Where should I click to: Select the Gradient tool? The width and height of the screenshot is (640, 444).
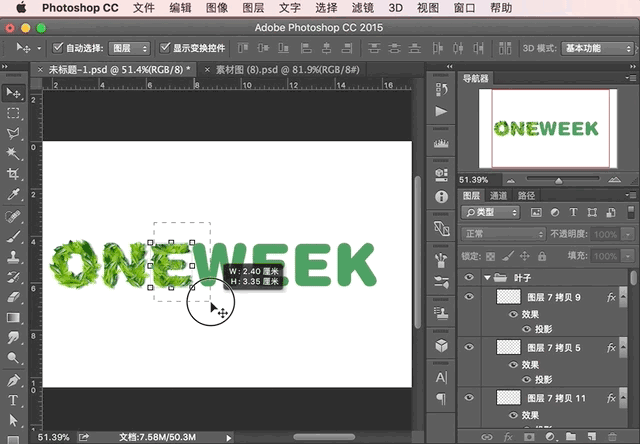click(13, 317)
